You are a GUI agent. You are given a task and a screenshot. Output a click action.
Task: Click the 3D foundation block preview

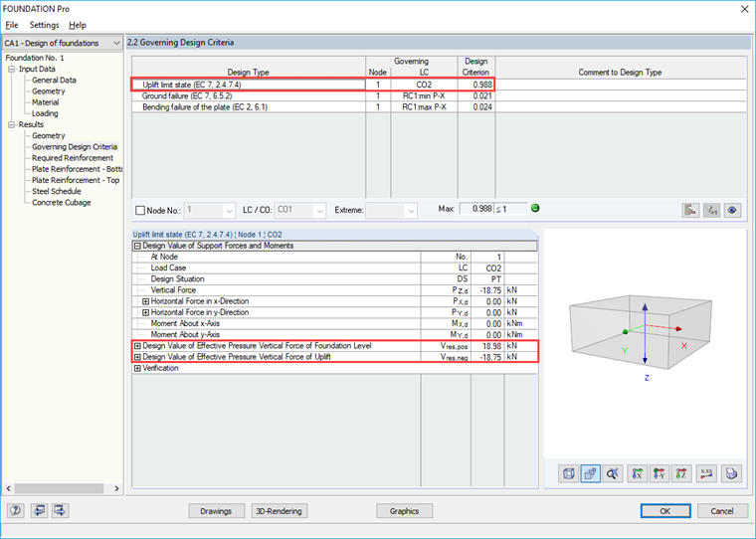tap(642, 333)
